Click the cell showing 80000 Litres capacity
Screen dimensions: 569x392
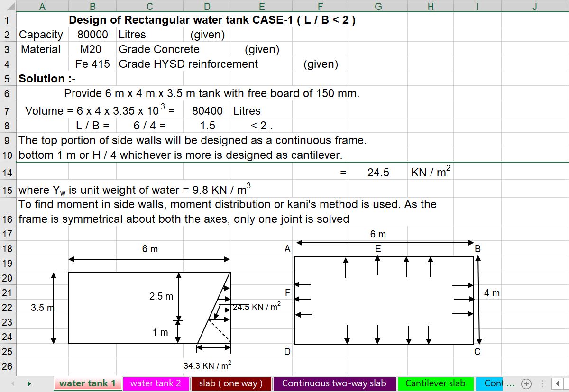coord(92,34)
